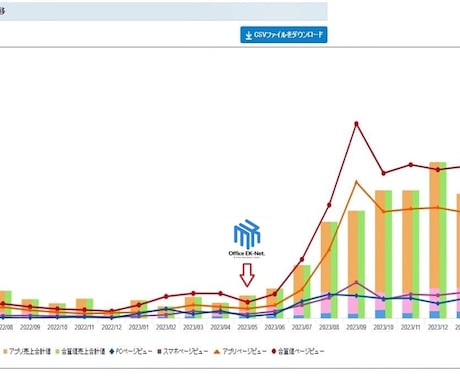The height and width of the screenshot is (380, 460).
Task: Click the red line point at 2023/11
Action: click(411, 165)
